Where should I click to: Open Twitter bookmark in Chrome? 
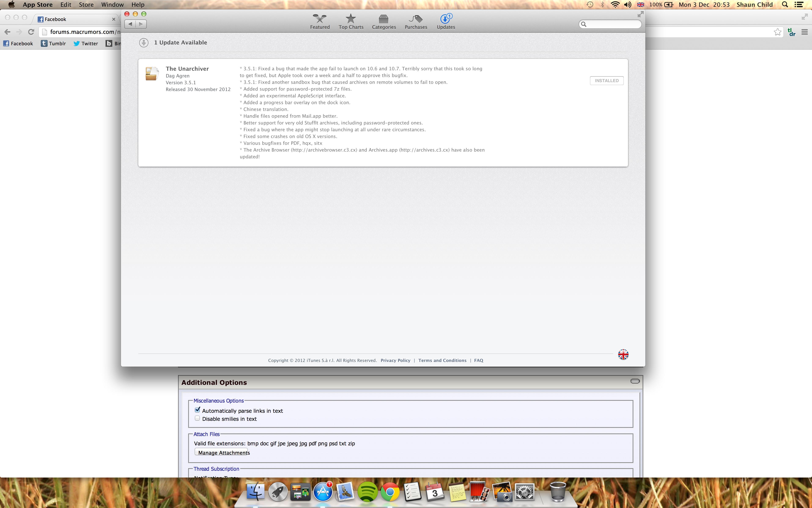pos(86,43)
